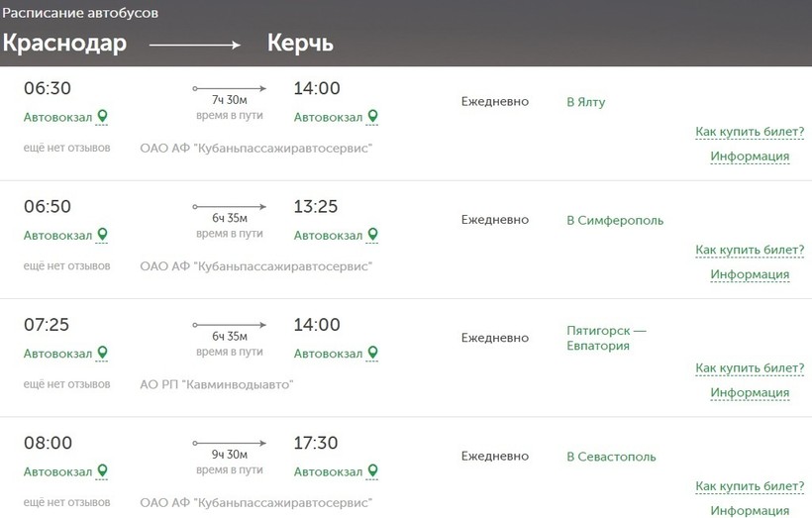
Task: Open 'Автовокзал' departure link for 08:00 bus
Action: (x=57, y=471)
